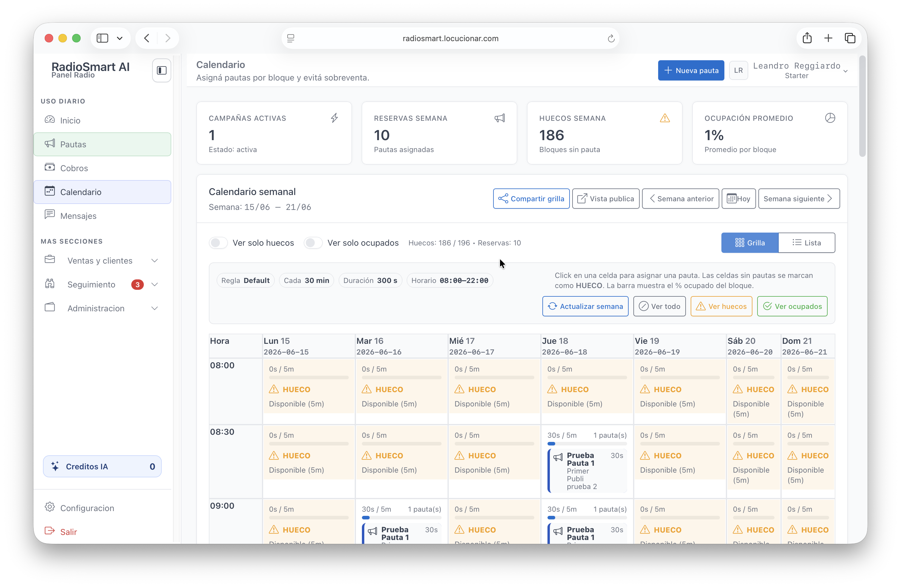This screenshot has width=901, height=588.
Task: Open Safari tab overview icon
Action: point(850,38)
